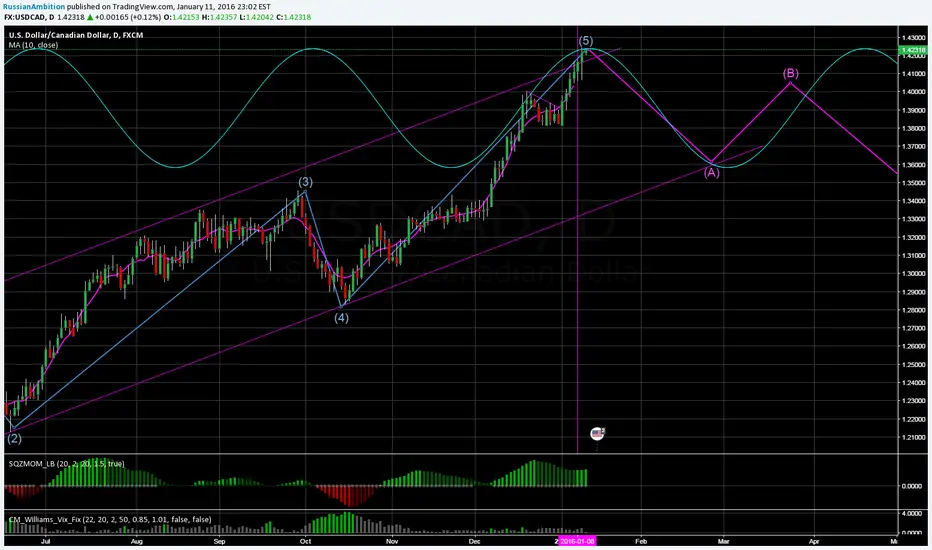Screen dimensions: 932x550
Task: Select the (4) wave label
Action: [x=341, y=318]
